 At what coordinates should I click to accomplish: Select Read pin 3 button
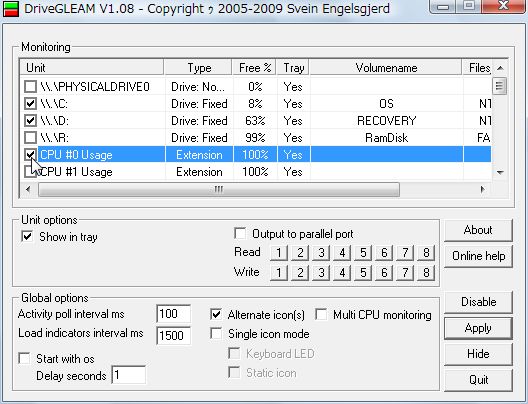click(321, 253)
